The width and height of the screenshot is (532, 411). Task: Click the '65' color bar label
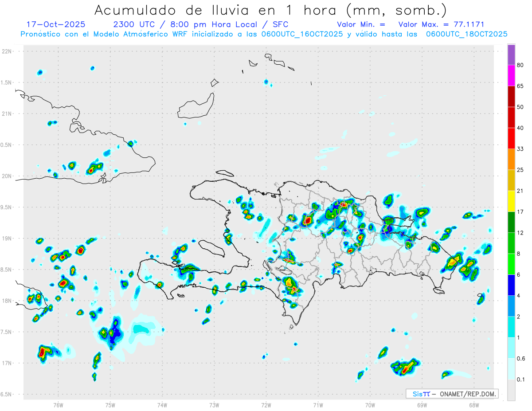(x=520, y=86)
